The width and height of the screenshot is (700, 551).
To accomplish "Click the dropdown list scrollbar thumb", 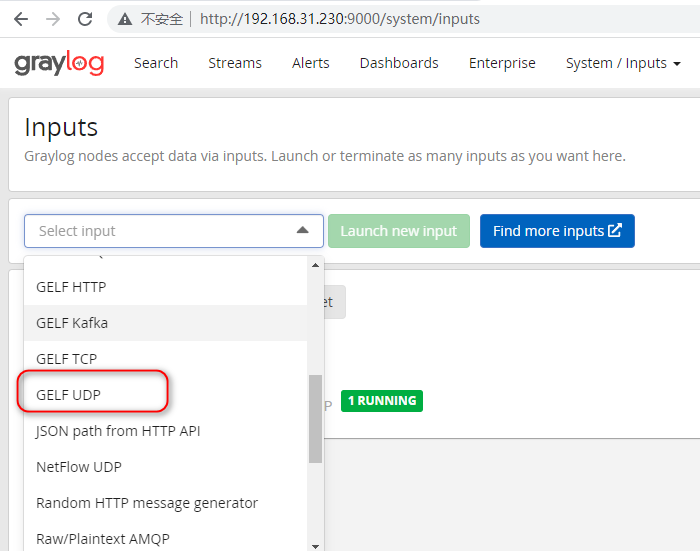I will point(316,419).
